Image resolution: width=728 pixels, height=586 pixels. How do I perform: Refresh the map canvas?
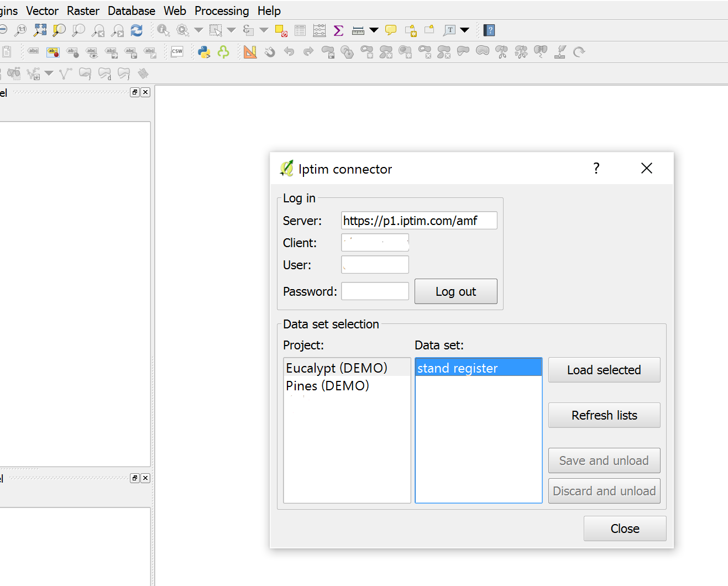(137, 30)
